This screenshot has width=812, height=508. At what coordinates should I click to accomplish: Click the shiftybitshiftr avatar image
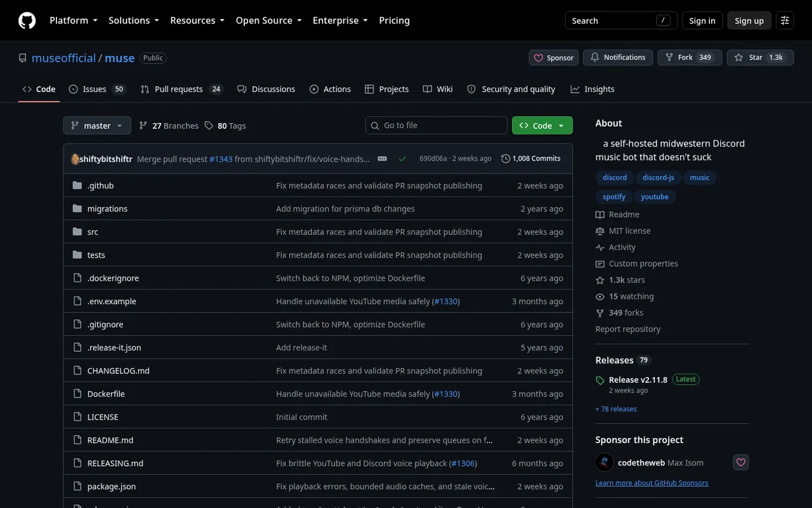(75, 159)
